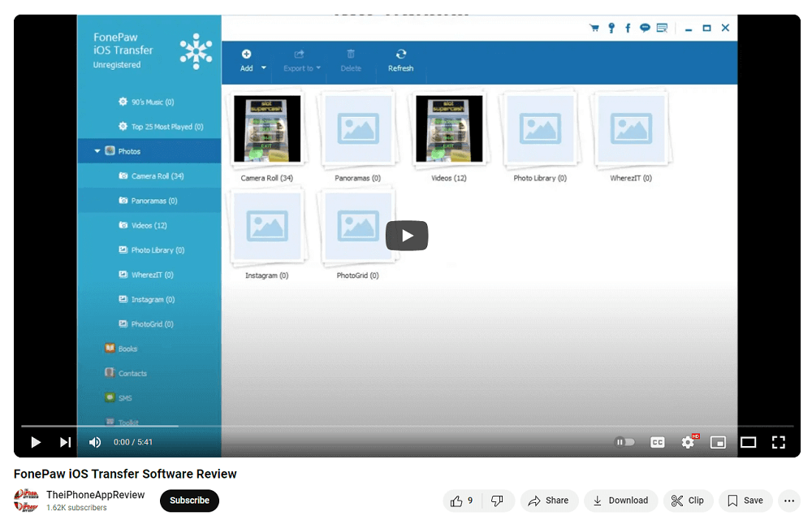Screen dimensions: 812x516
Task: Open the WherezIT album thumbnail
Action: 631,128
